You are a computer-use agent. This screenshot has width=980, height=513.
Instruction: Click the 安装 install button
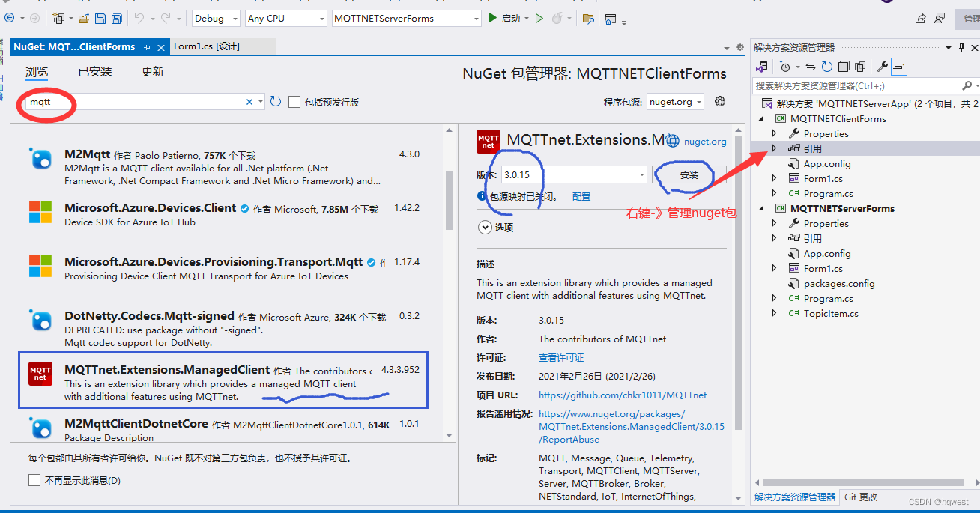click(689, 175)
